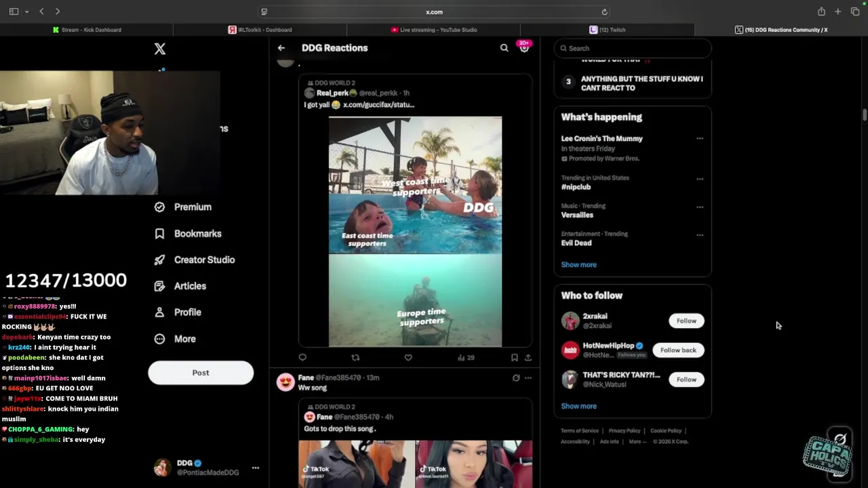Open right TikTok video thumbnail in Fane's post
868x488 pixels.
tap(474, 464)
